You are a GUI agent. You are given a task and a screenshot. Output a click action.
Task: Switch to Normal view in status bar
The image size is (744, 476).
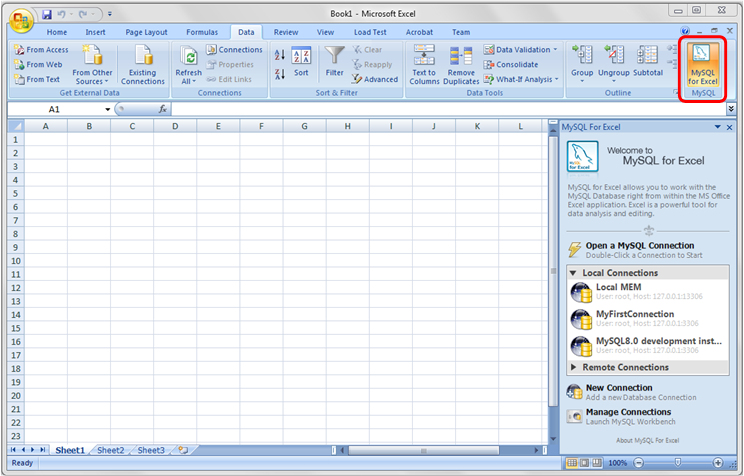coord(572,463)
